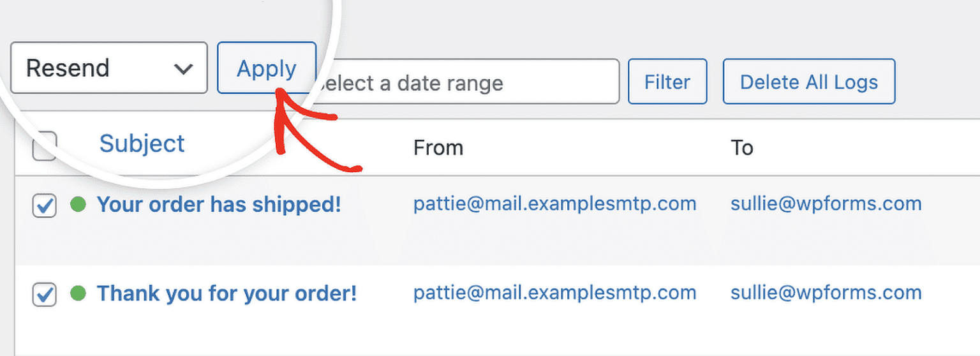Sort the table by Subject column
980x356 pixels.
point(142,144)
